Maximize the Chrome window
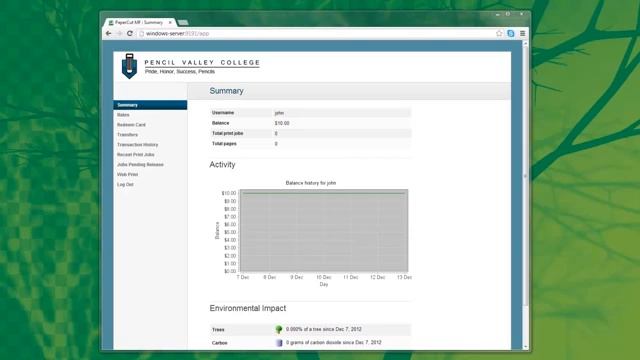The width and height of the screenshot is (640, 360). 508,14
